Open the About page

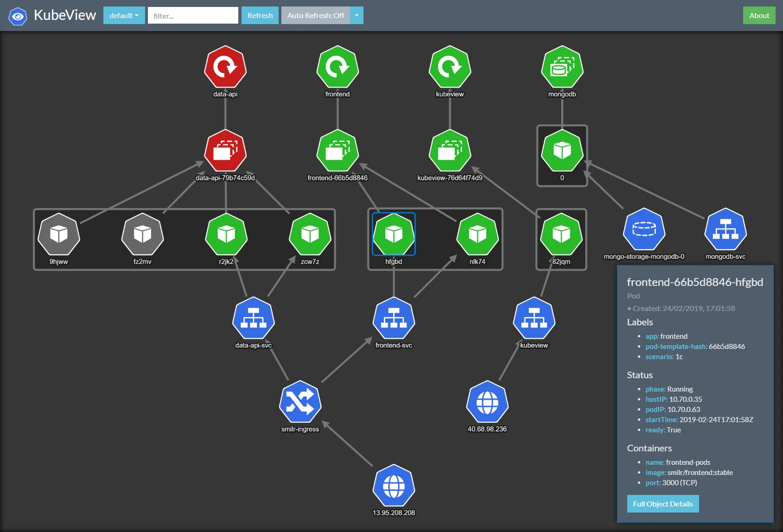click(759, 15)
